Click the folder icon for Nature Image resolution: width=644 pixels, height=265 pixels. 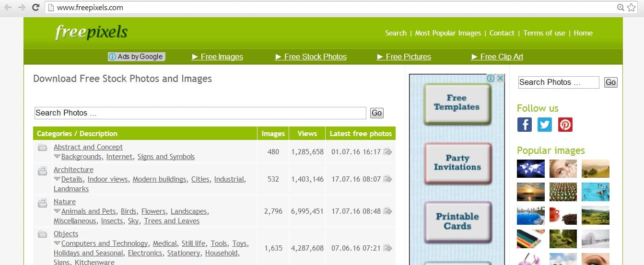tap(42, 203)
